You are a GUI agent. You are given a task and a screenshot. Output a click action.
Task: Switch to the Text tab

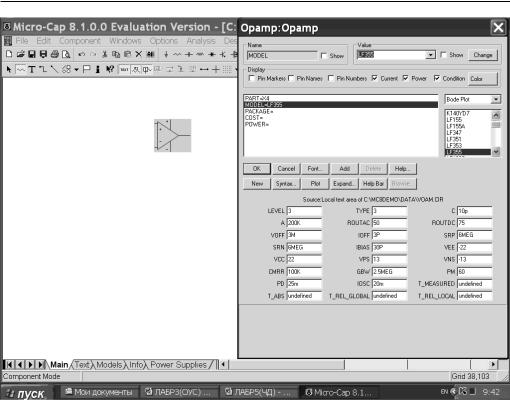(82, 365)
